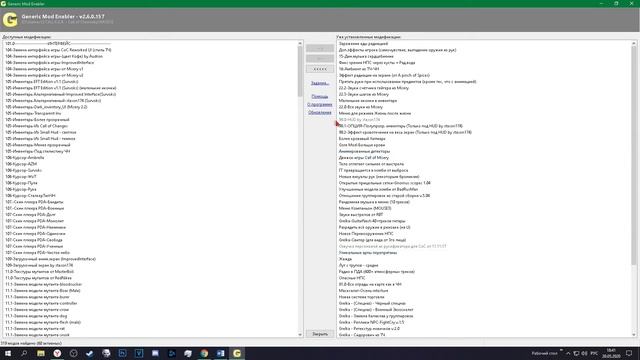
Task: Select '107-Скин плеера PDA-Монолит'
Action: 34,221
